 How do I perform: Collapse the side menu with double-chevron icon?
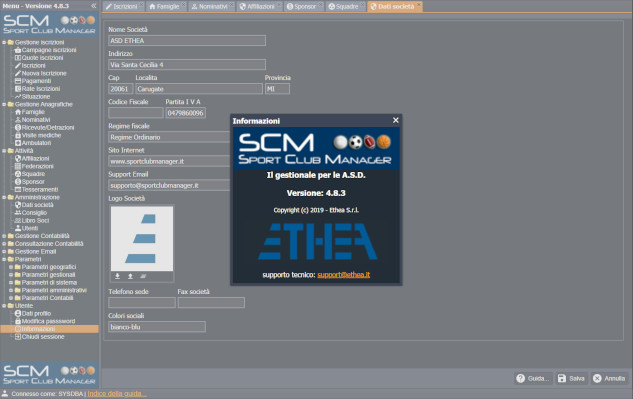point(94,6)
